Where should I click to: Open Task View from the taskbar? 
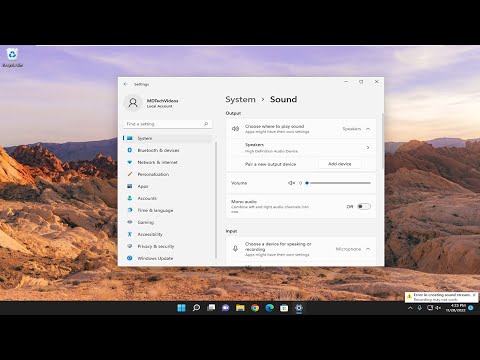pos(211,308)
